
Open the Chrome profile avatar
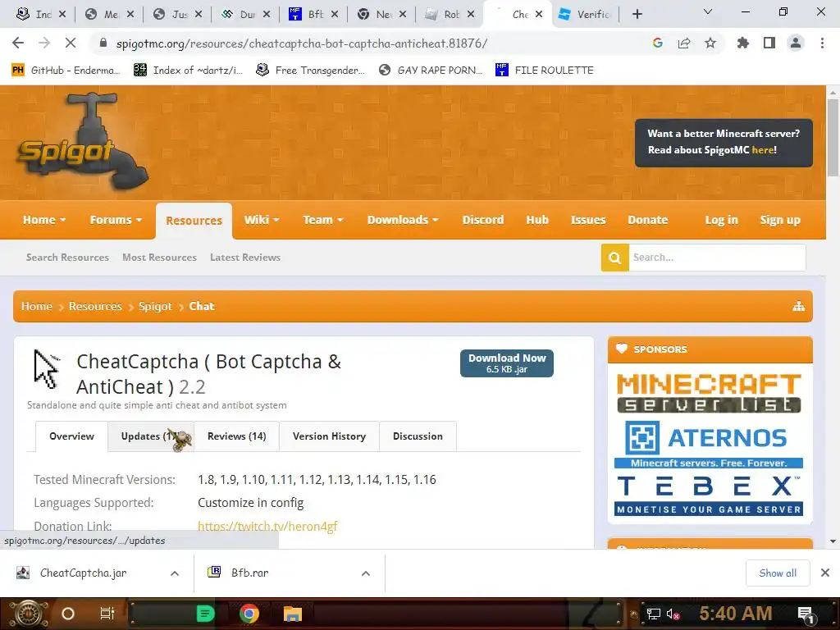pos(796,43)
